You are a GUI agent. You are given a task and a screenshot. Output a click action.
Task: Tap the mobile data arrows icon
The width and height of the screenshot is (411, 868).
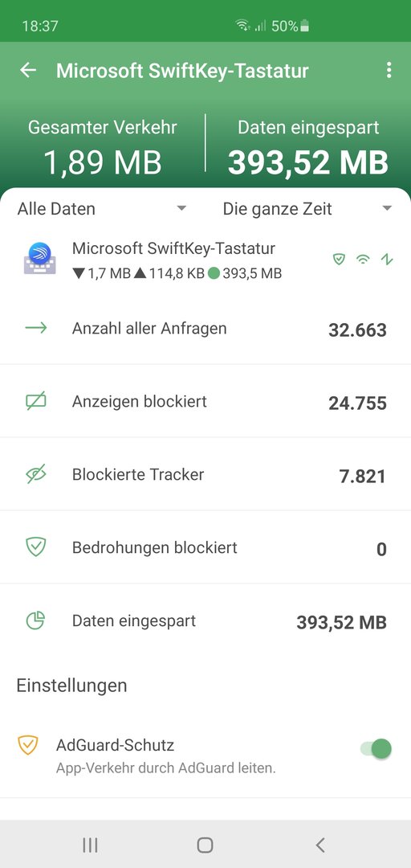[x=387, y=259]
